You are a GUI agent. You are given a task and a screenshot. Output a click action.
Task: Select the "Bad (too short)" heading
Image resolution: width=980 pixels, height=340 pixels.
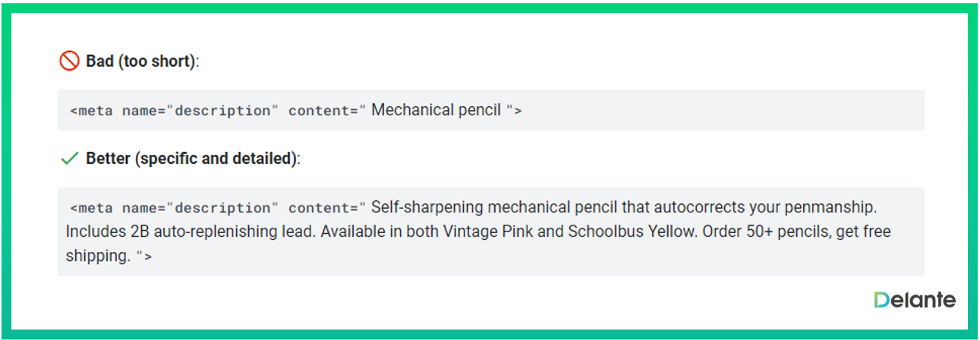pos(141,61)
